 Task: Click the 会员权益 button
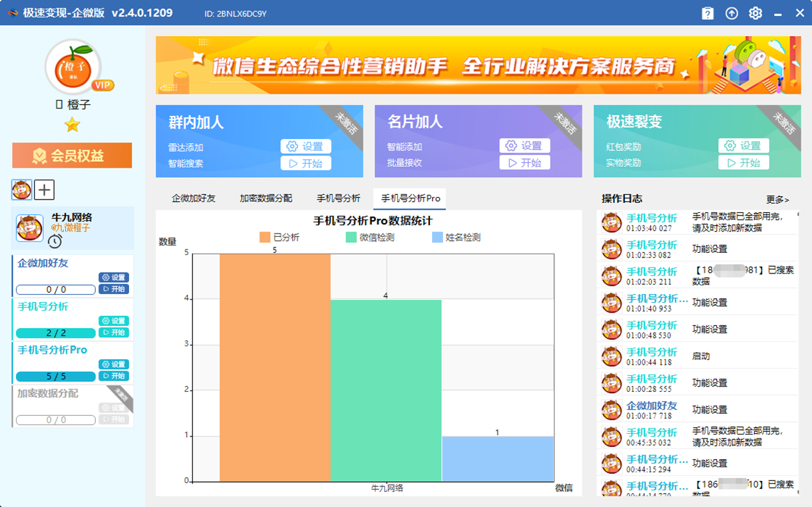(x=72, y=155)
